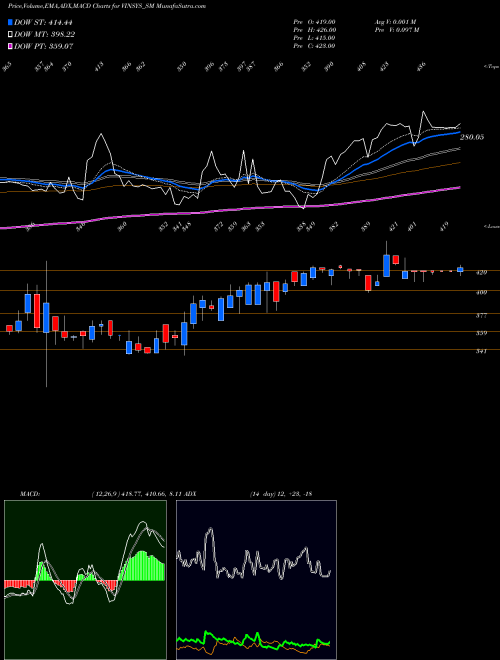Click the tall green histogram bars in MACD panel
Image resolution: width=500 pixels, height=660 pixels.
(143, 566)
